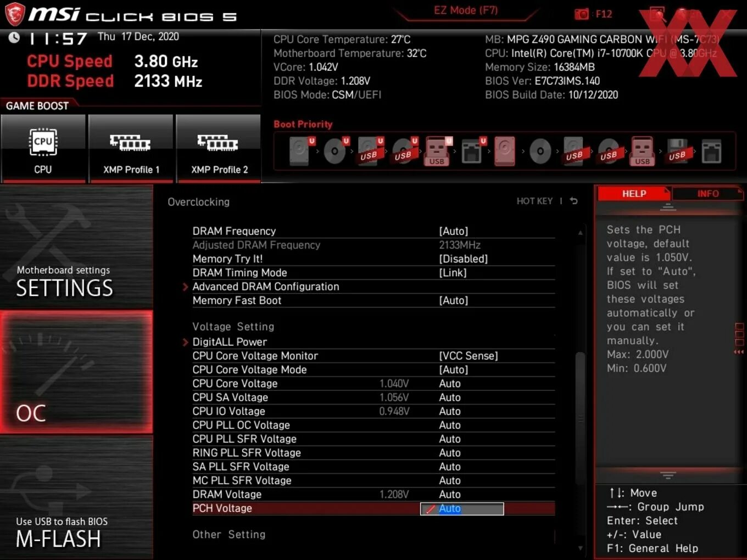The image size is (747, 560).
Task: Click the scroll up arrow of settings list
Action: 580,233
